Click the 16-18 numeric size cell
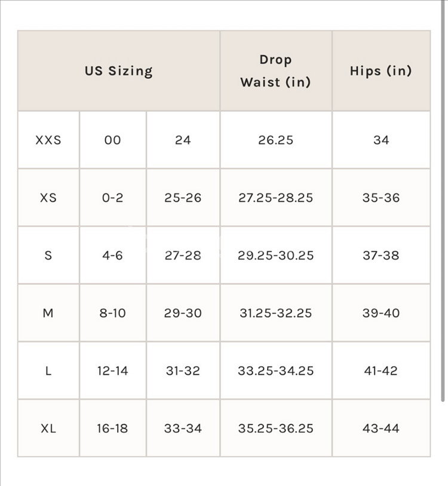Screen dimensions: 448x486 pos(112,428)
